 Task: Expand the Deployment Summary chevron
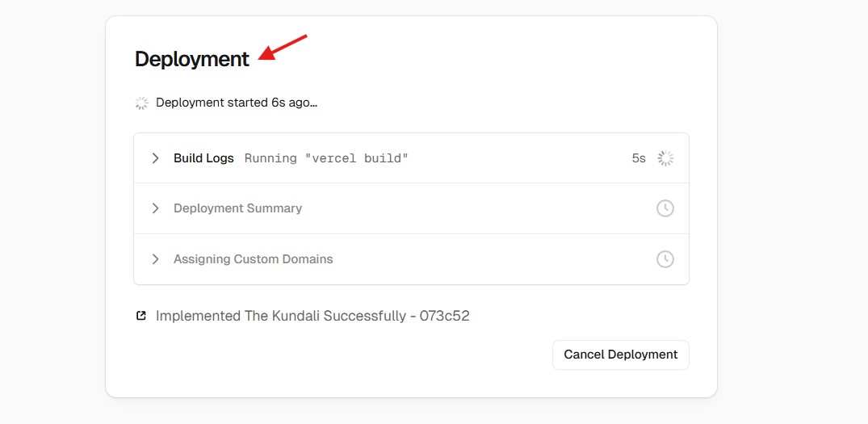(x=156, y=208)
